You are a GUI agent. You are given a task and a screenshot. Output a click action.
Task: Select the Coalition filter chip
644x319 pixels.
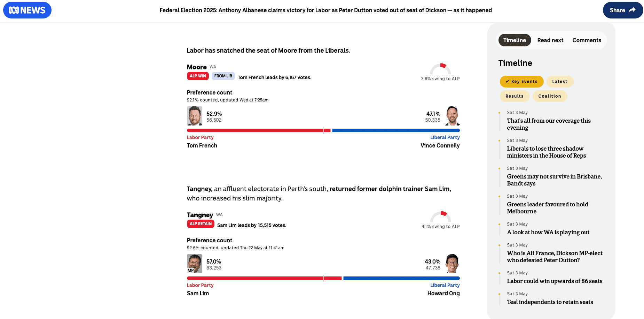pos(549,96)
